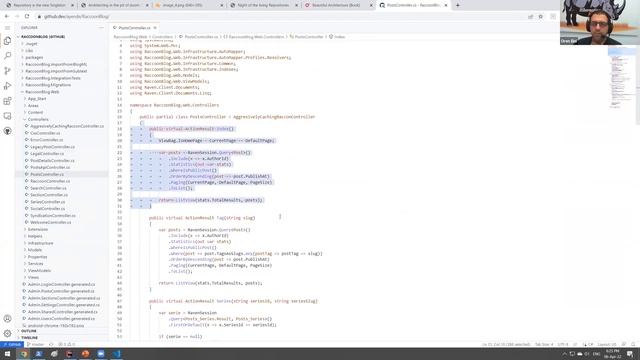Screen dimensions: 640x360
Task: Open the notifications bell in status bar
Action: tap(633, 344)
